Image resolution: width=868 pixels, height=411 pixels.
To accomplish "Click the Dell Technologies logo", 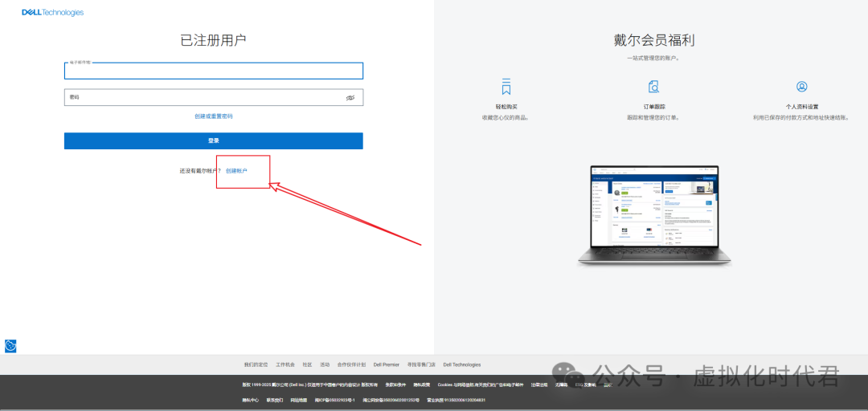I will [x=52, y=12].
